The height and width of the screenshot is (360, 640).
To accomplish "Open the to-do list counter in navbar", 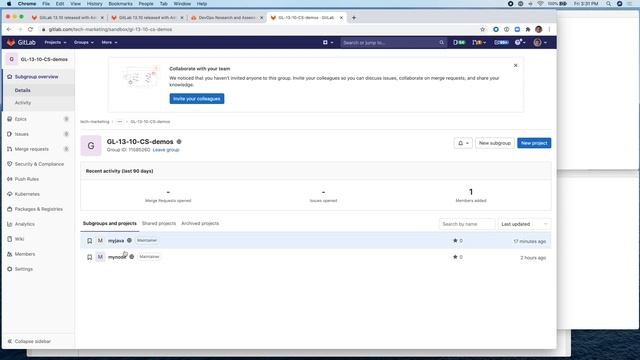I will [501, 42].
